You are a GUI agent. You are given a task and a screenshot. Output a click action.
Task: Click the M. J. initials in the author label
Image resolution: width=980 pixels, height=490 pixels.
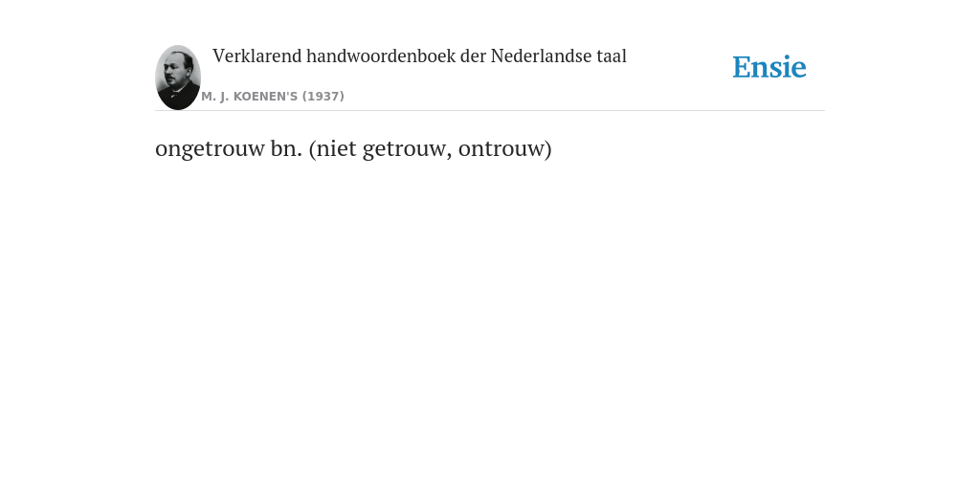[215, 97]
